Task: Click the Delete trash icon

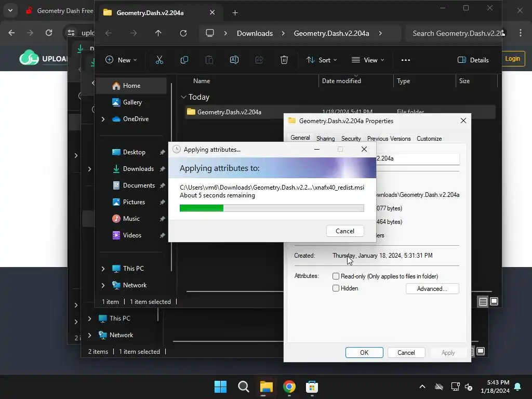Action: pyautogui.click(x=284, y=60)
